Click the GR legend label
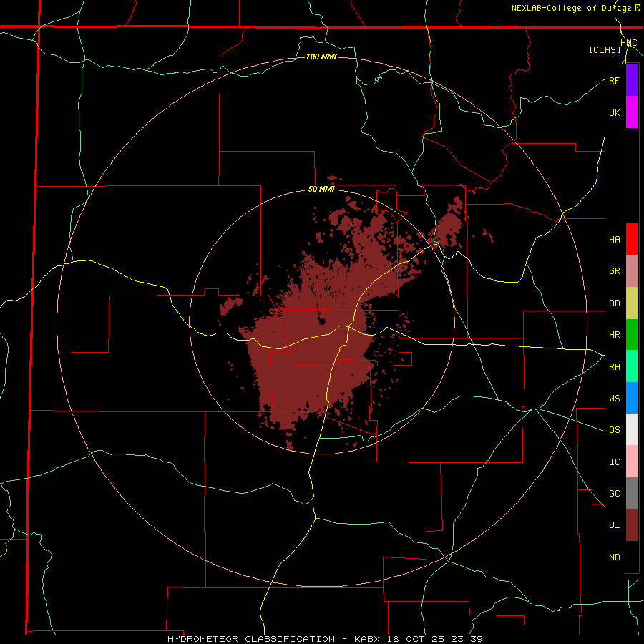 [x=614, y=271]
